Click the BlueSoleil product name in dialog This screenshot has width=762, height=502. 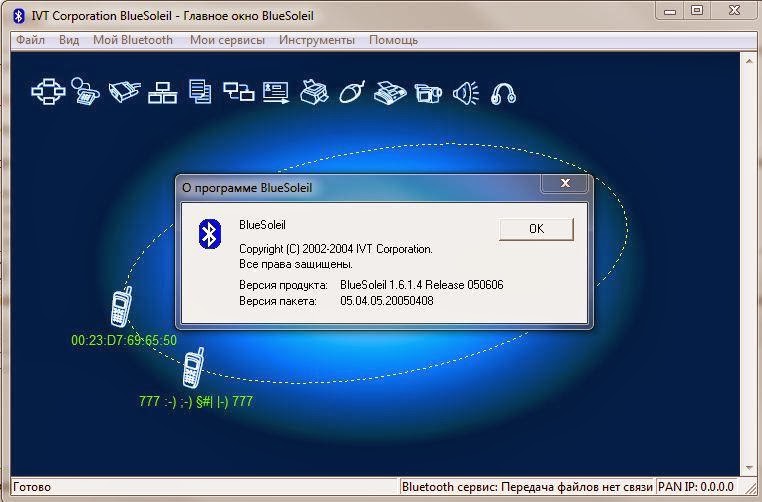pyautogui.click(x=262, y=225)
